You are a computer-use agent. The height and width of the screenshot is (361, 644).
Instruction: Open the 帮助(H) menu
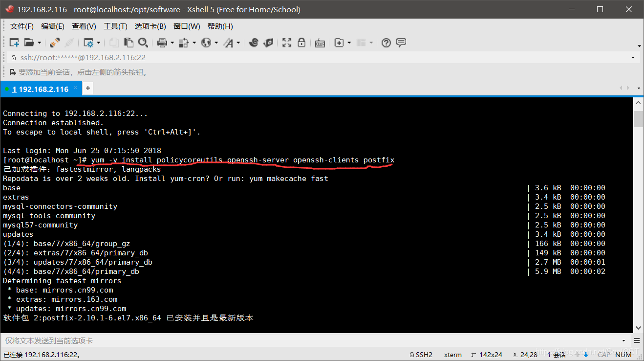tap(220, 26)
